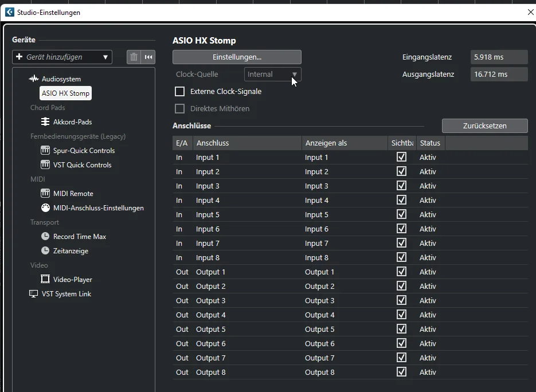This screenshot has height=392, width=536.
Task: Click the VST Quick Controls keyboard icon
Action: click(45, 164)
